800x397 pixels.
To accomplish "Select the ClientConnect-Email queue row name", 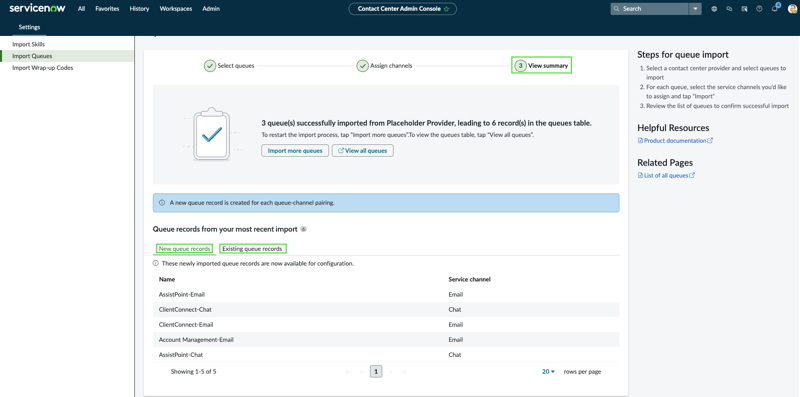I will [x=186, y=325].
